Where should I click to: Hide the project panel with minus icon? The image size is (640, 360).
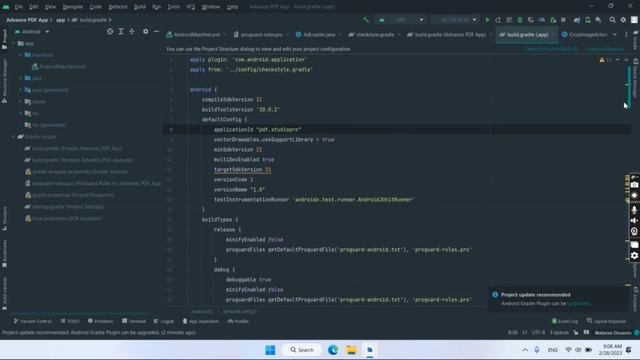156,31
